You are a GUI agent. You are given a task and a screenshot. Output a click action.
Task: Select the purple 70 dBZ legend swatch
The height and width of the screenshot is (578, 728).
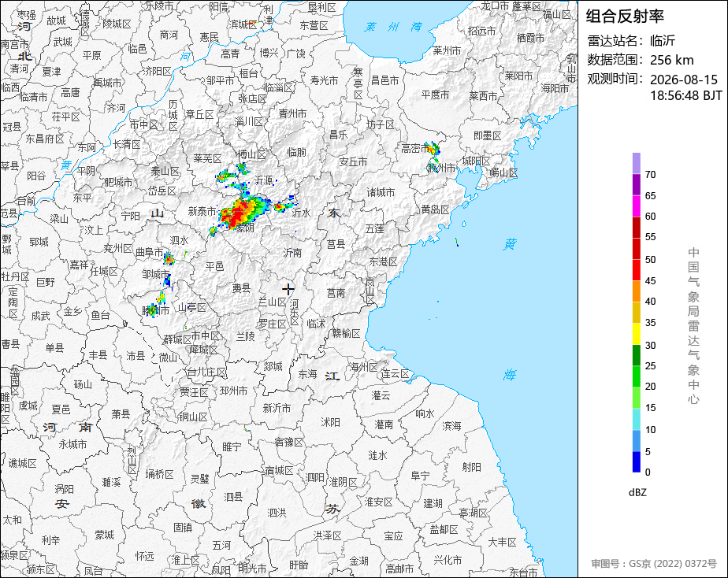(x=636, y=163)
